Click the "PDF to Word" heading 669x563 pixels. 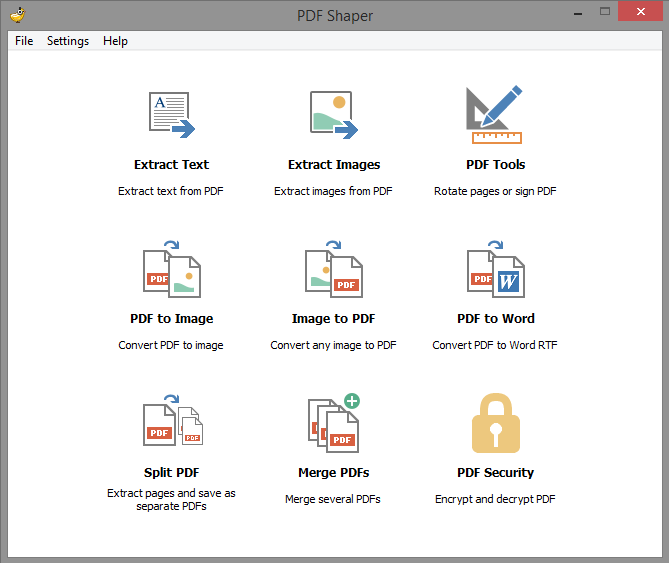coord(496,319)
